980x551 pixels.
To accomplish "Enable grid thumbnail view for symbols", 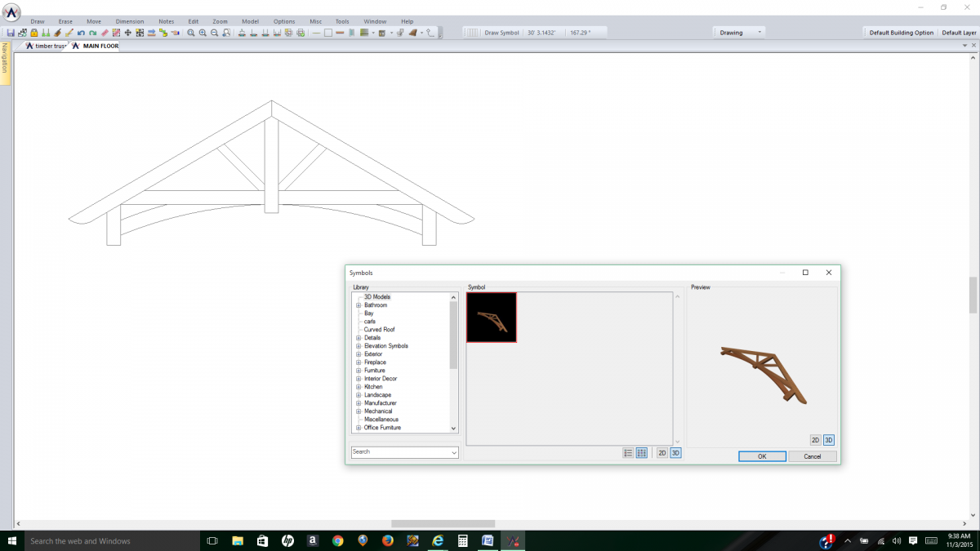I will pyautogui.click(x=642, y=452).
